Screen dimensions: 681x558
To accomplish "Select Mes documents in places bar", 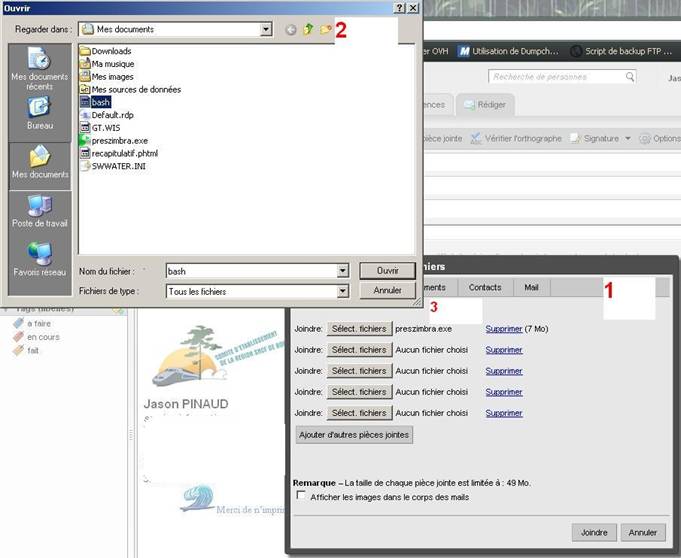I will [x=40, y=162].
